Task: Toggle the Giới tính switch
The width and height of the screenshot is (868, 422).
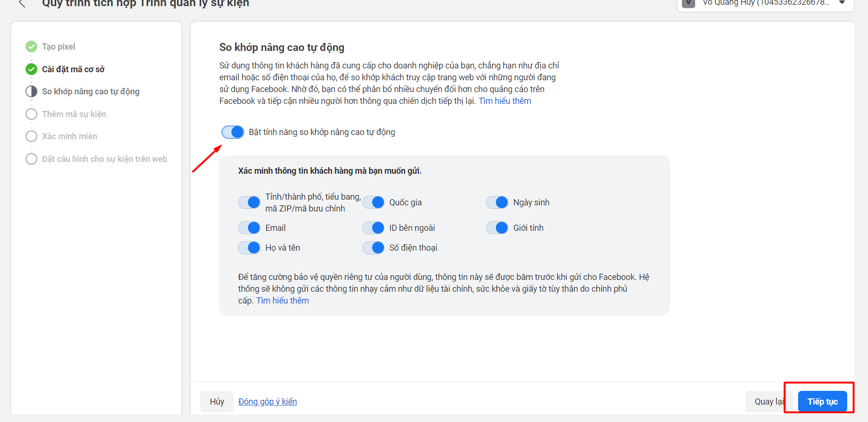Action: tap(497, 228)
